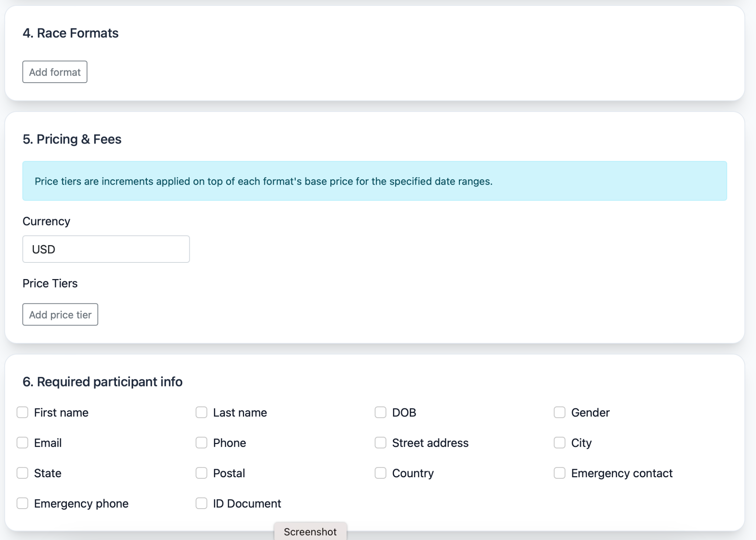Click the Screenshot label at bottom

(x=310, y=532)
